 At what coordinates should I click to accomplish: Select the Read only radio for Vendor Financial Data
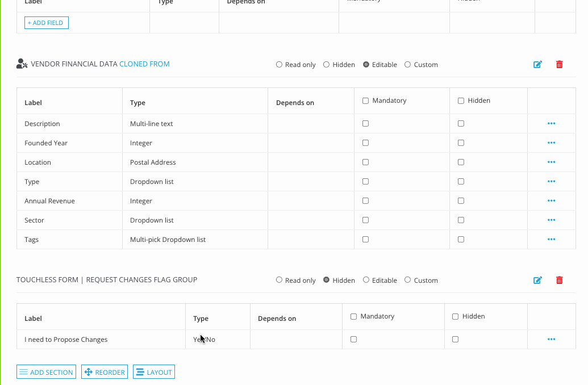point(279,64)
